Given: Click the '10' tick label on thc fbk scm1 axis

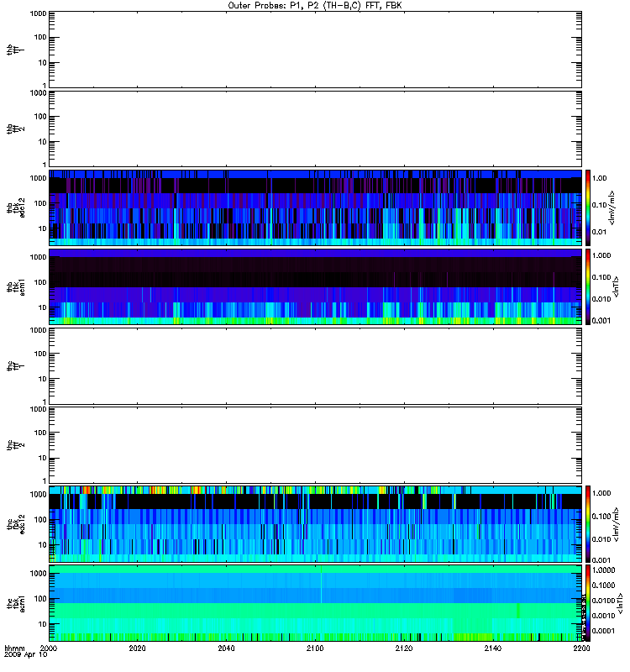Looking at the screenshot, I should click(x=43, y=624).
